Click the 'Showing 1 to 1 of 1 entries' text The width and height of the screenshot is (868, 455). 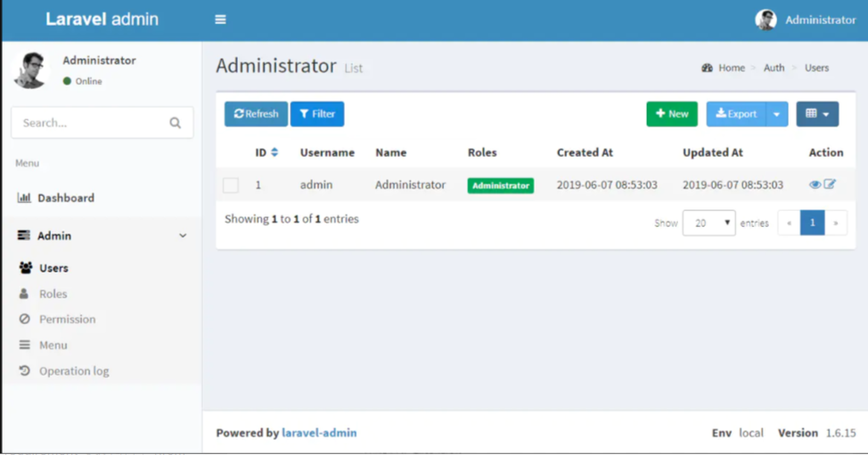(x=291, y=219)
